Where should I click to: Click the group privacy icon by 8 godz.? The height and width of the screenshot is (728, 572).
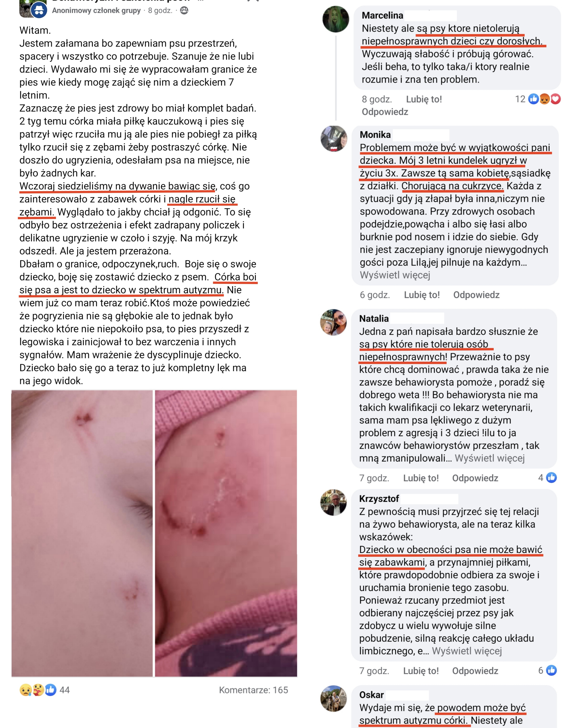click(x=184, y=10)
